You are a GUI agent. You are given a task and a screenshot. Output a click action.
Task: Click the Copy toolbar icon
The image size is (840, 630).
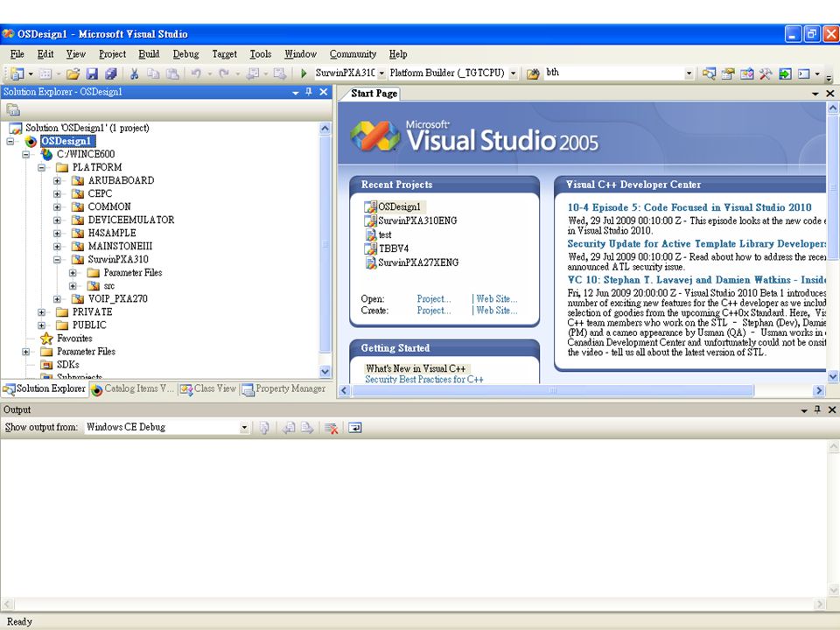pyautogui.click(x=153, y=73)
